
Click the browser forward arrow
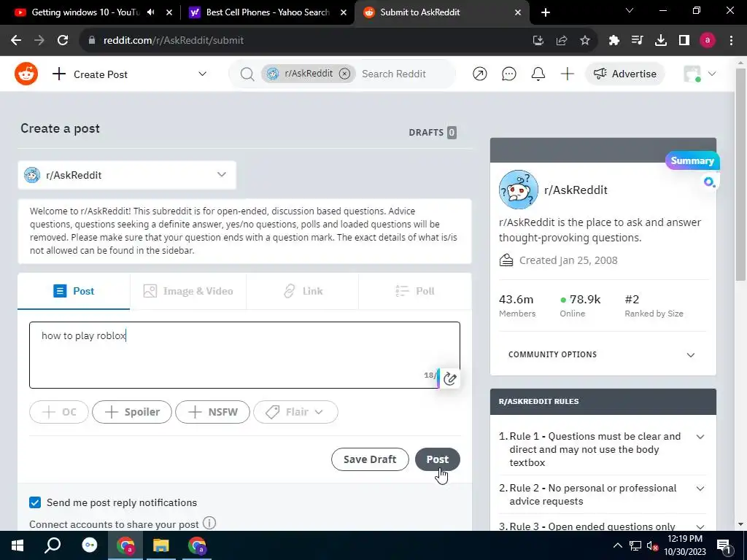(39, 41)
